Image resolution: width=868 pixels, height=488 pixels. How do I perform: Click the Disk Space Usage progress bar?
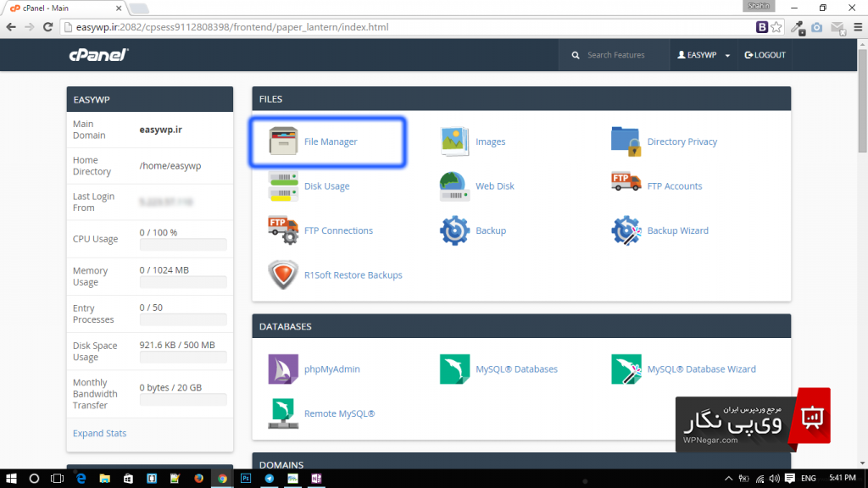click(x=183, y=357)
